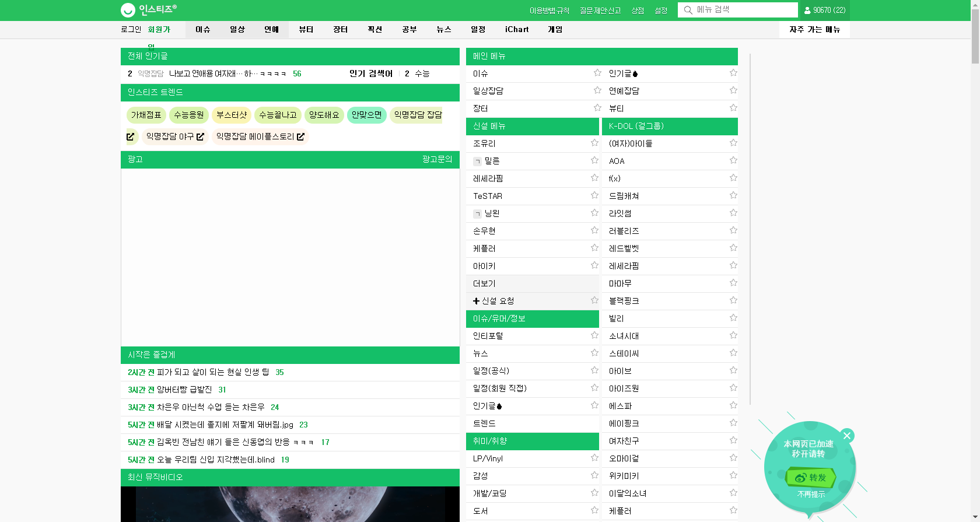The width and height of the screenshot is (980, 522).
Task: Select the 안맞으면 trend tag
Action: pyautogui.click(x=366, y=115)
